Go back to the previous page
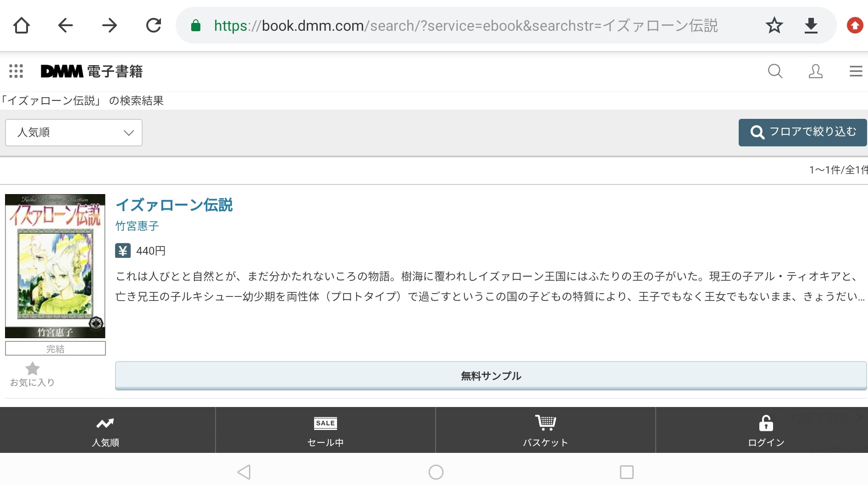The image size is (868, 485). 66,26
